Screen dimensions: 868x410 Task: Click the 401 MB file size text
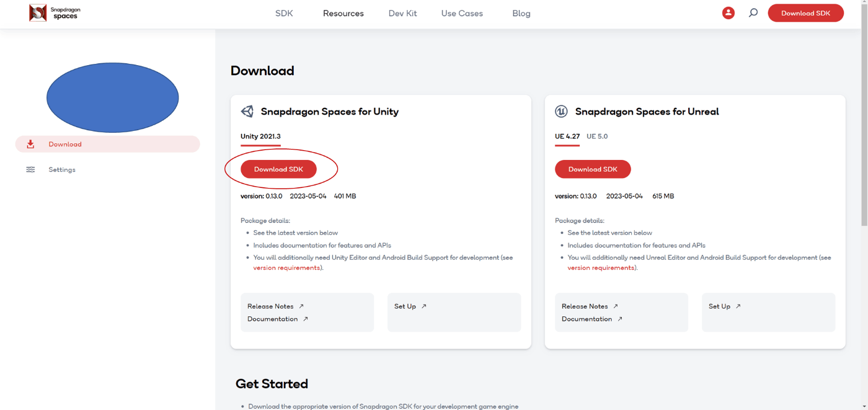pos(345,196)
